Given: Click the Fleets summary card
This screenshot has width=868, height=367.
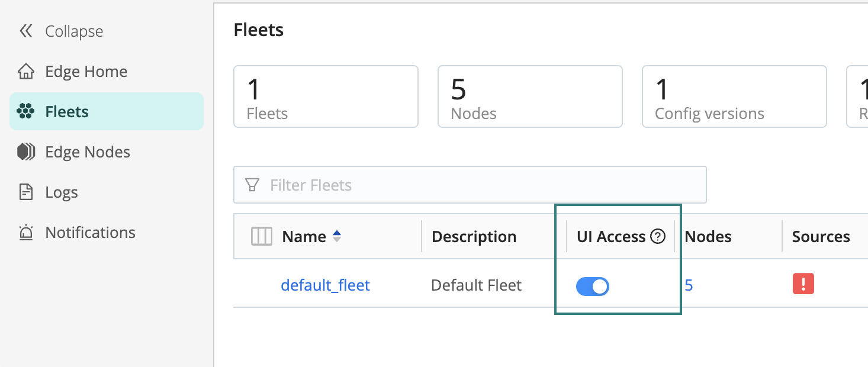Looking at the screenshot, I should click(x=326, y=96).
